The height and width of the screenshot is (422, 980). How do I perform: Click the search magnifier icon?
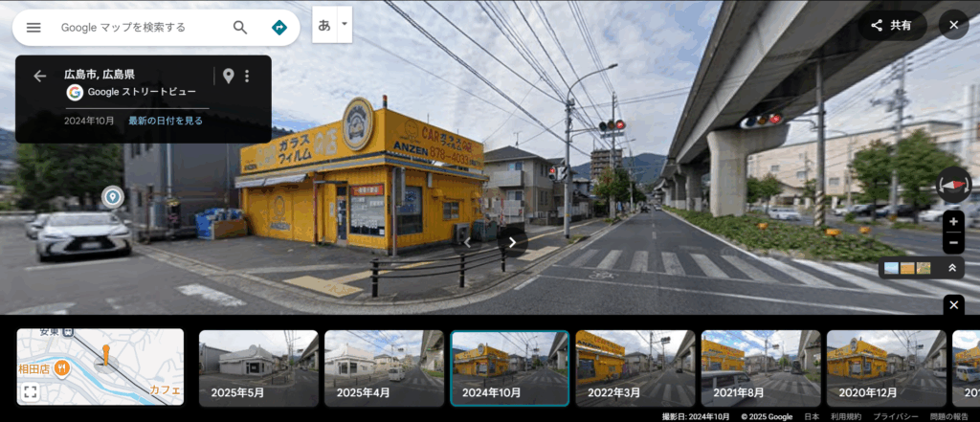240,28
